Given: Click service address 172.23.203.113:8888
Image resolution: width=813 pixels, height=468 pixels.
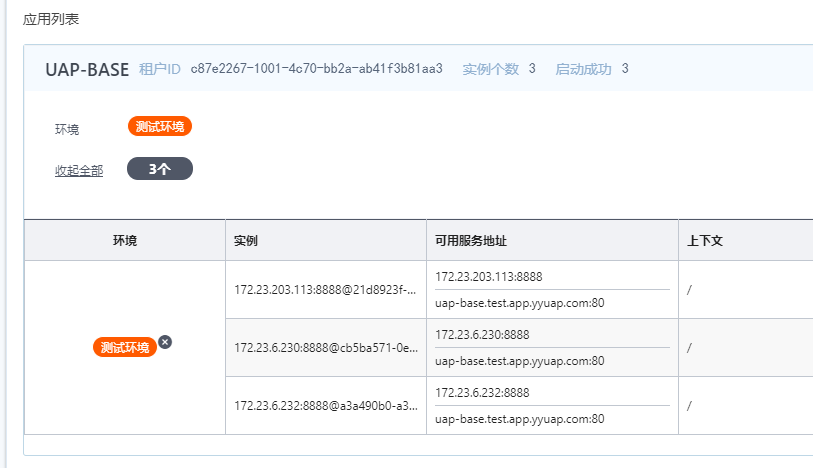Looking at the screenshot, I should coord(488,277).
